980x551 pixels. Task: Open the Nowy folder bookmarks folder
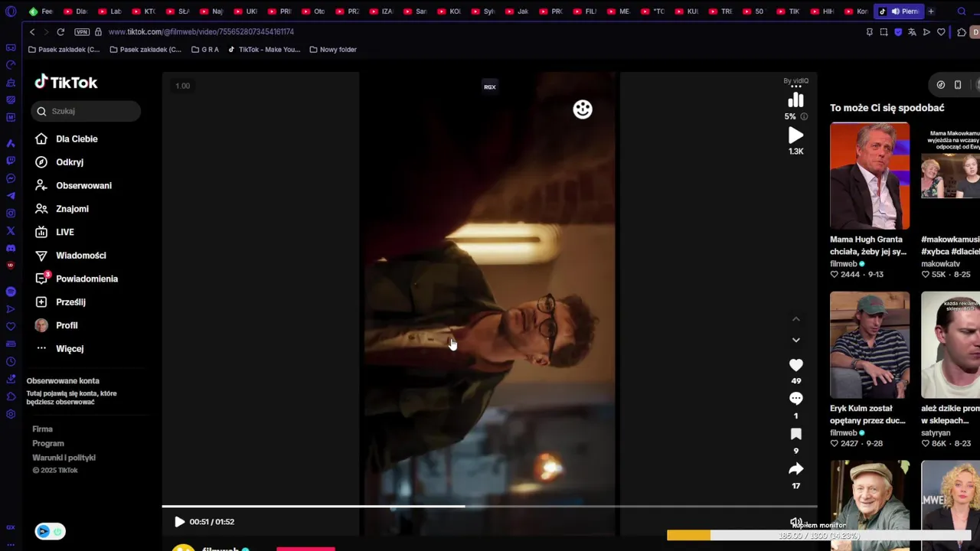(333, 50)
